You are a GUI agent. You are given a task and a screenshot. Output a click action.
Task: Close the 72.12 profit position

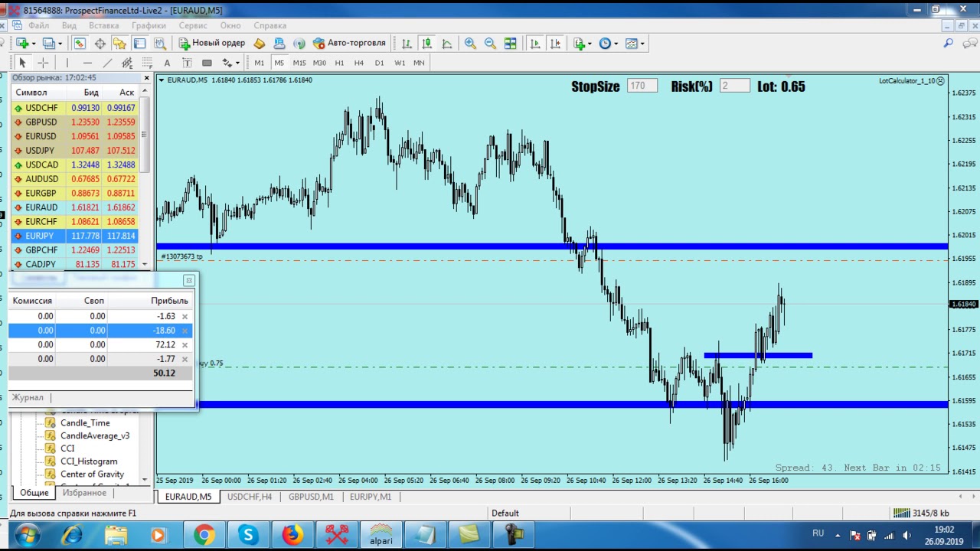click(x=185, y=345)
